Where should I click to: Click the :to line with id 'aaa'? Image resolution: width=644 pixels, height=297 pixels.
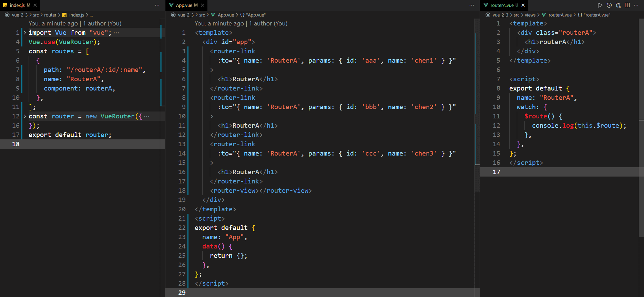point(337,61)
